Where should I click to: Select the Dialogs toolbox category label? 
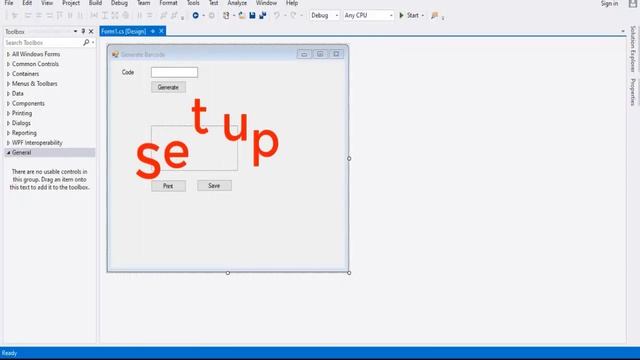click(x=21, y=123)
